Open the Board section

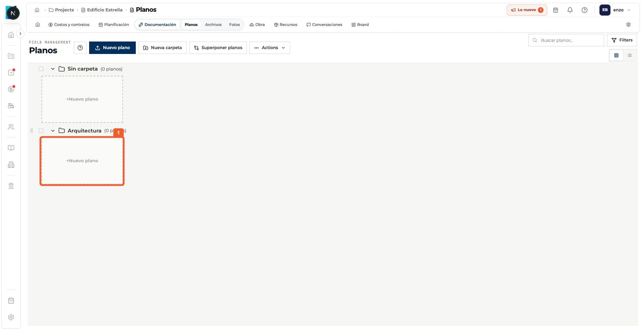(360, 25)
